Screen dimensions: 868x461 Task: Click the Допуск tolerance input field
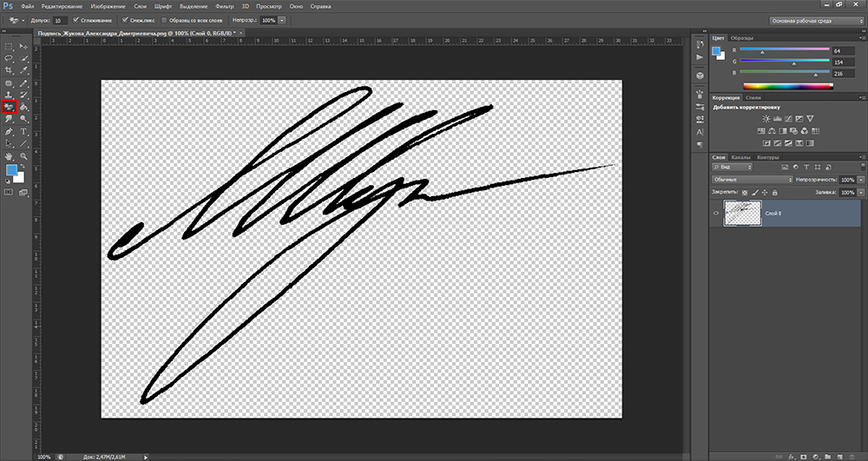point(59,19)
